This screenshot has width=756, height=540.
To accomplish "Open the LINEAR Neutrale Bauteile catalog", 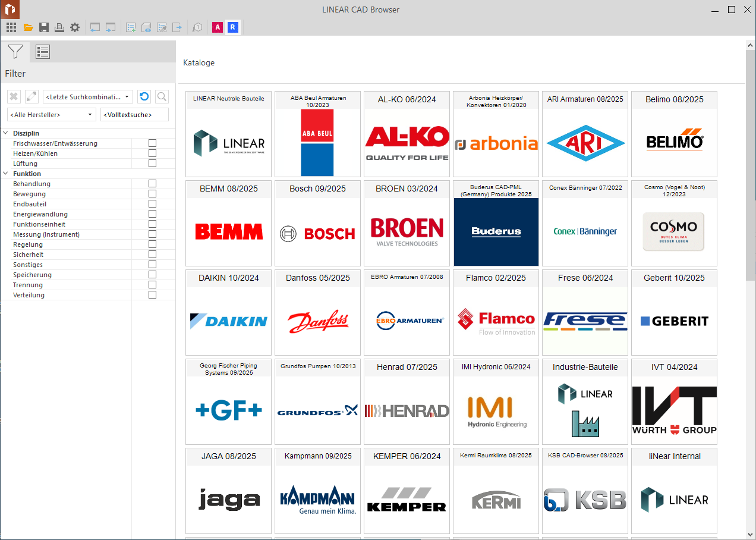I will coord(228,134).
